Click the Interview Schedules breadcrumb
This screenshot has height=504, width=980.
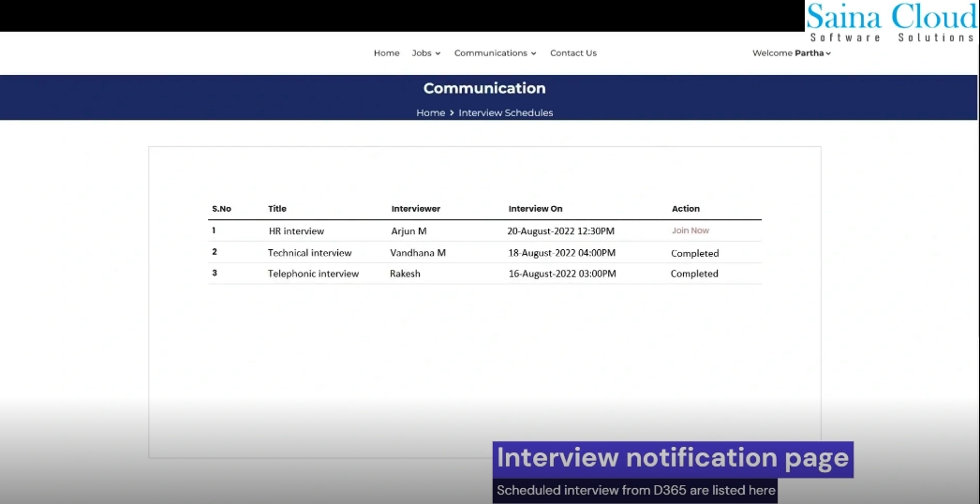(x=506, y=113)
